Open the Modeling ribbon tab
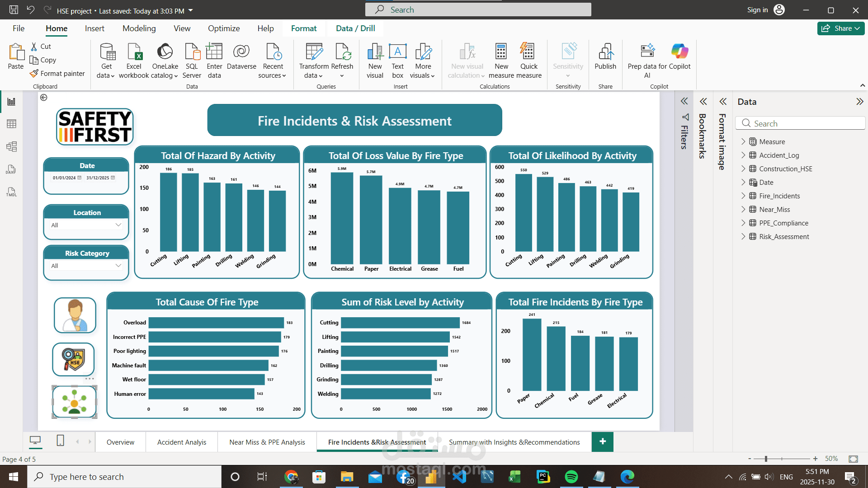The width and height of the screenshot is (868, 488). click(139, 28)
